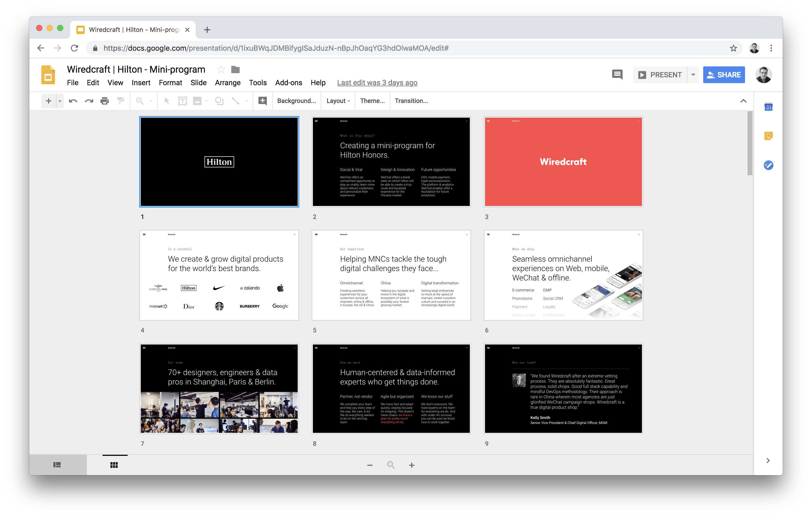Select the Paint format tool
Screen dimensions: 812x517
pos(120,101)
